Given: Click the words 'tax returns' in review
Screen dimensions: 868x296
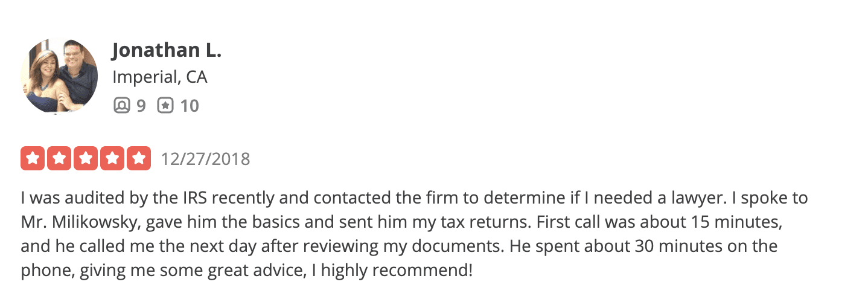Looking at the screenshot, I should click(485, 222).
